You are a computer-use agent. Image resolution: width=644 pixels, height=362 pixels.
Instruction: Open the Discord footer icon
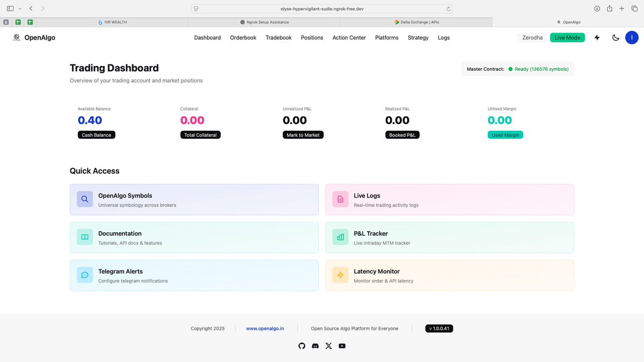click(x=315, y=346)
